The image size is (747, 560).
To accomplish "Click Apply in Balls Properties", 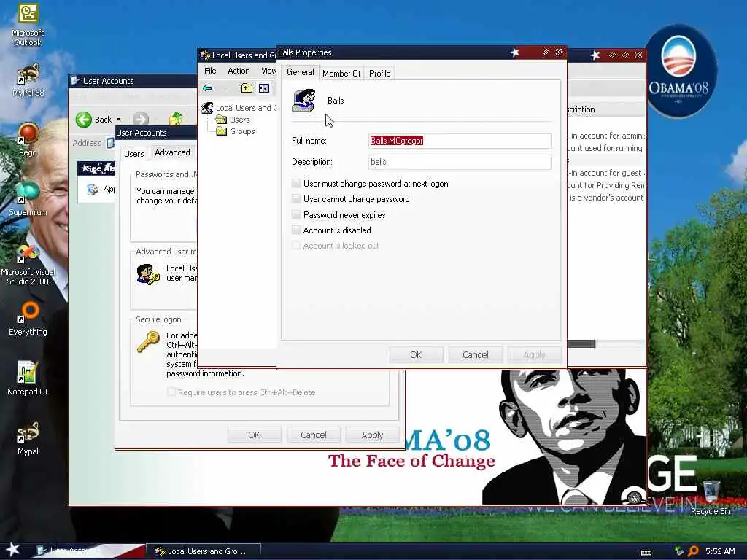I will click(x=535, y=355).
